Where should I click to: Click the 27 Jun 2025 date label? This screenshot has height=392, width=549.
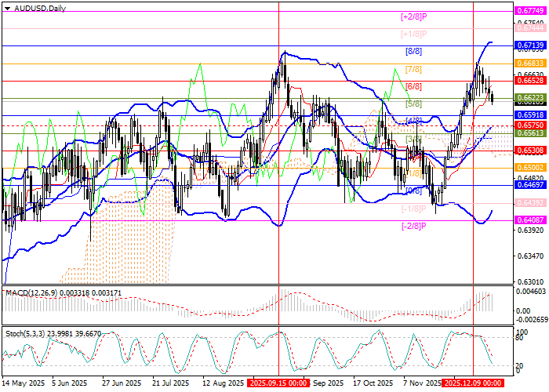click(122, 383)
